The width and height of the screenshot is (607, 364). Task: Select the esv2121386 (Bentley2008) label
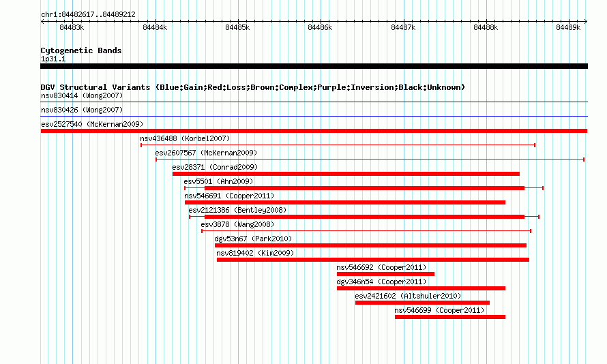click(237, 210)
